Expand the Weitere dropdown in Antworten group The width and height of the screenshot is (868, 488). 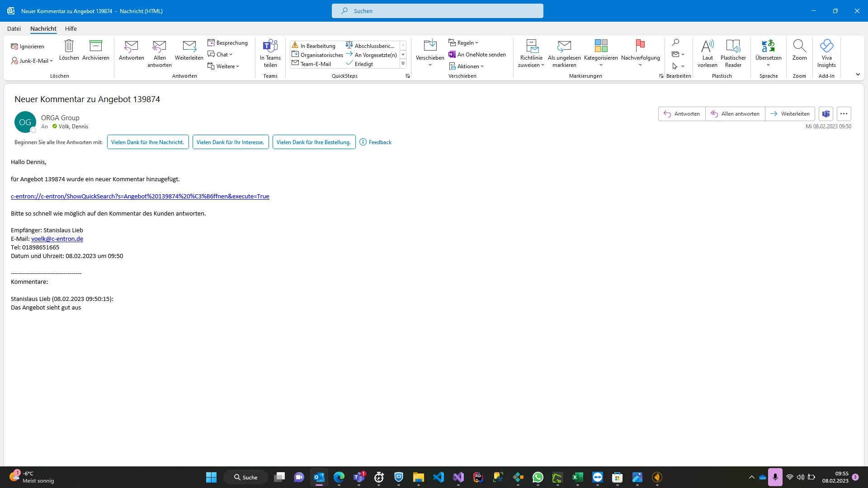pyautogui.click(x=224, y=66)
